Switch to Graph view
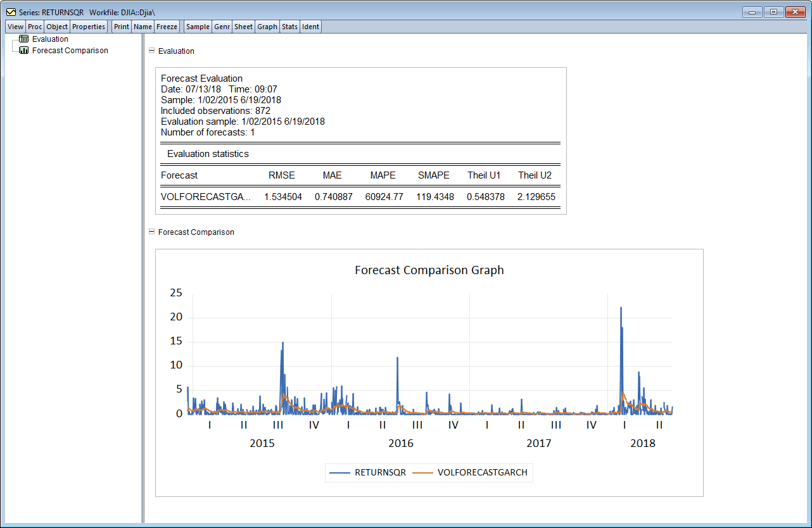The image size is (812, 528). (x=267, y=27)
